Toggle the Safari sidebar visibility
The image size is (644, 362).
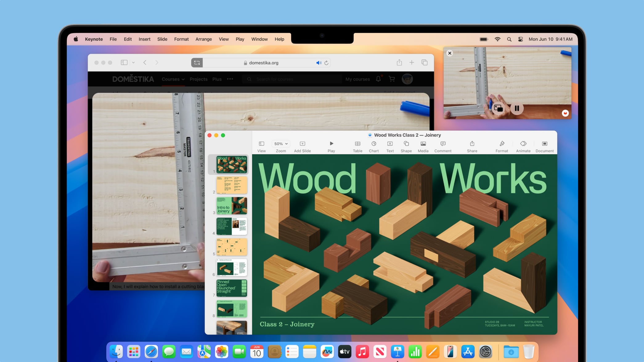click(x=124, y=62)
